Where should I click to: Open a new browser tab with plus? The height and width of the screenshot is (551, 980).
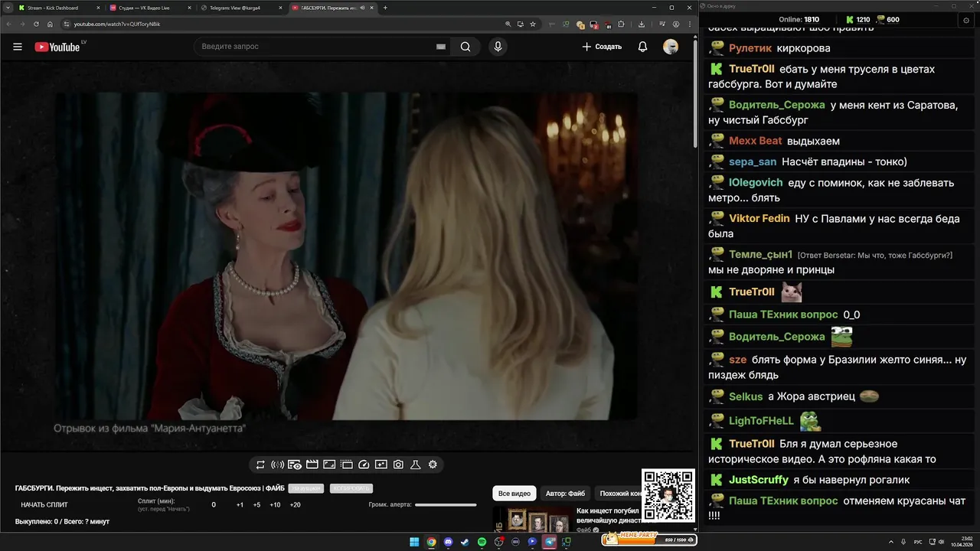click(x=385, y=8)
